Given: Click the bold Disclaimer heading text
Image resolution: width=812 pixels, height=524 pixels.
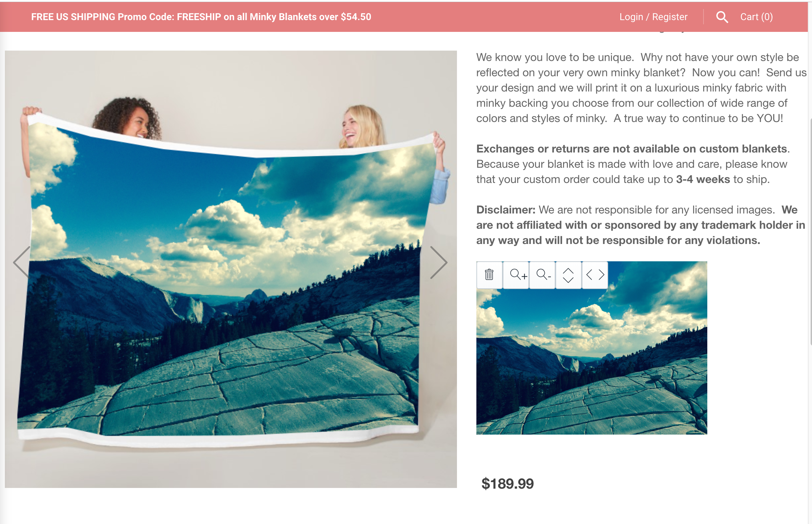Looking at the screenshot, I should point(506,210).
